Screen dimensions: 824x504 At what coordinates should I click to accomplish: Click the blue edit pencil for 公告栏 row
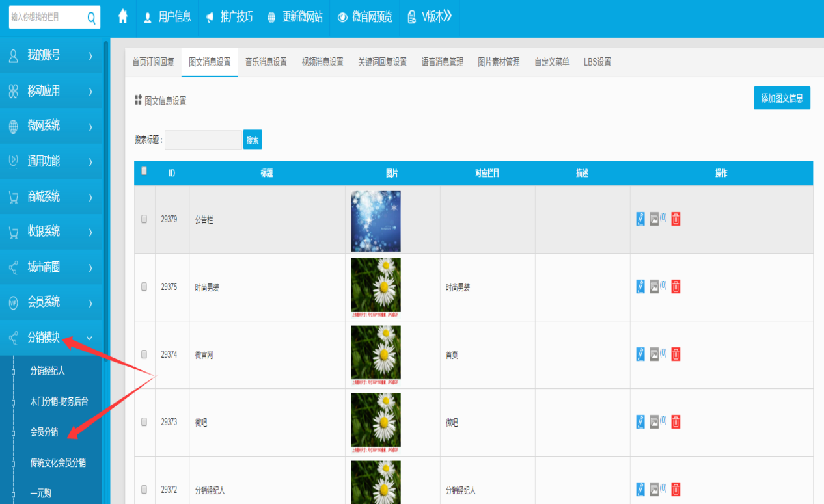click(x=640, y=219)
